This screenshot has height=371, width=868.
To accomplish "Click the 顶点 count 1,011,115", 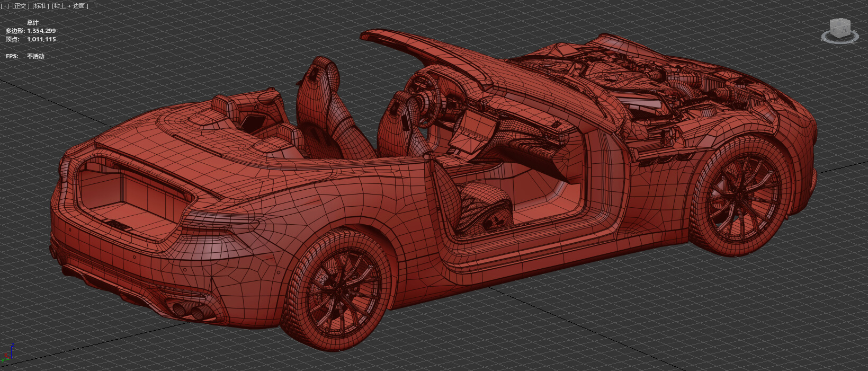I will coord(41,39).
